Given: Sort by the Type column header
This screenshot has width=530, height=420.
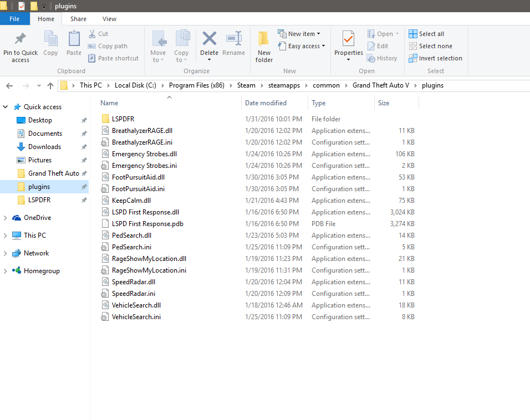Looking at the screenshot, I should point(341,103).
